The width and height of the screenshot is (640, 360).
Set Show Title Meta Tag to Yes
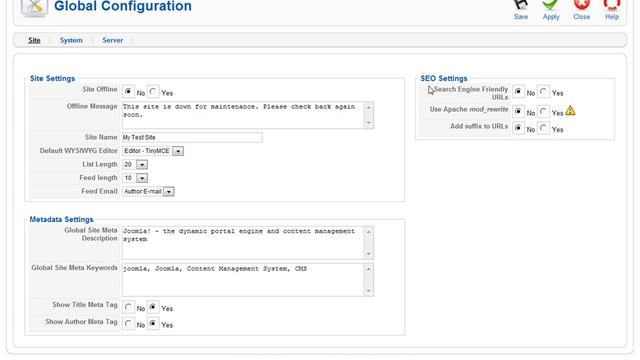(x=153, y=307)
